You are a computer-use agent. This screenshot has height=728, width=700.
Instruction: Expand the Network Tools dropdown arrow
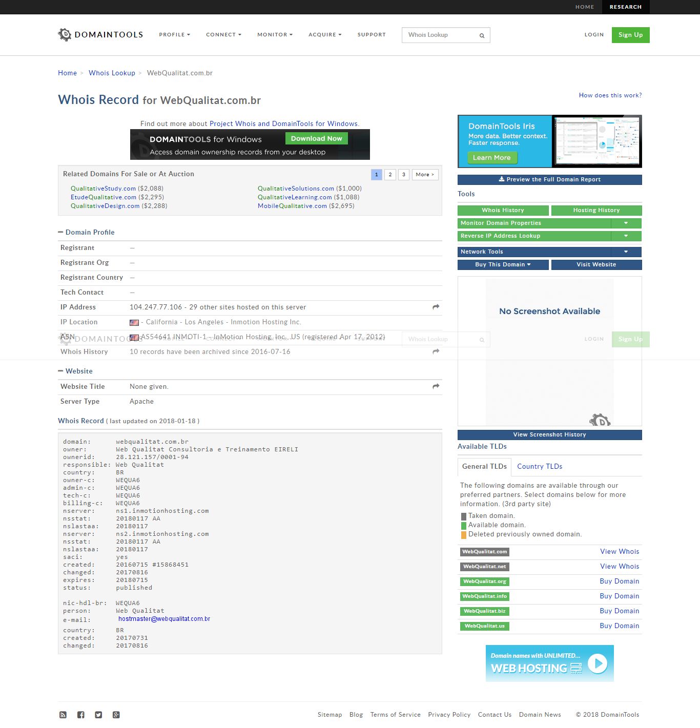click(x=626, y=252)
